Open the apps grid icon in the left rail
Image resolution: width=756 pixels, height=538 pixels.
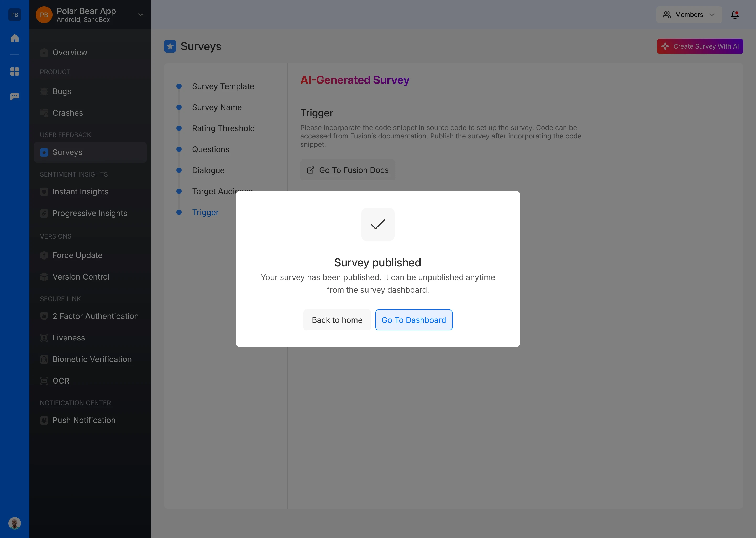pyautogui.click(x=14, y=71)
